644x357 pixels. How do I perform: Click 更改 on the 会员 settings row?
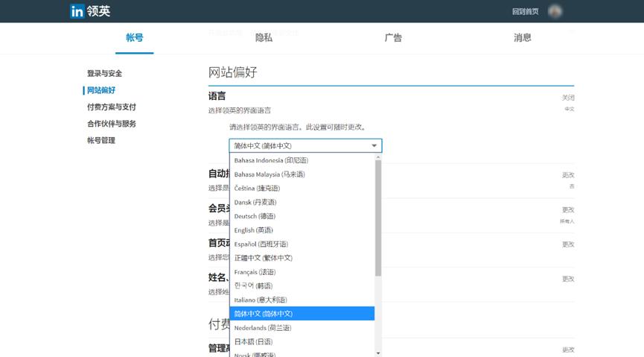point(568,209)
